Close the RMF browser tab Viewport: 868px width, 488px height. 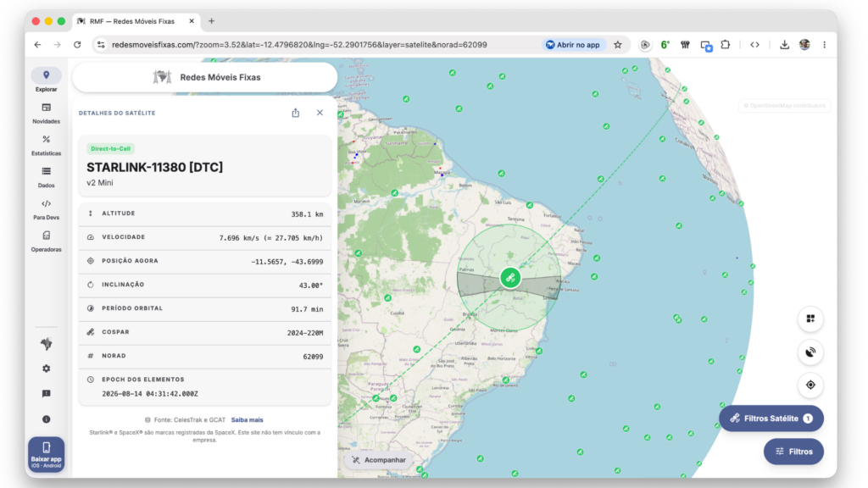tap(192, 21)
